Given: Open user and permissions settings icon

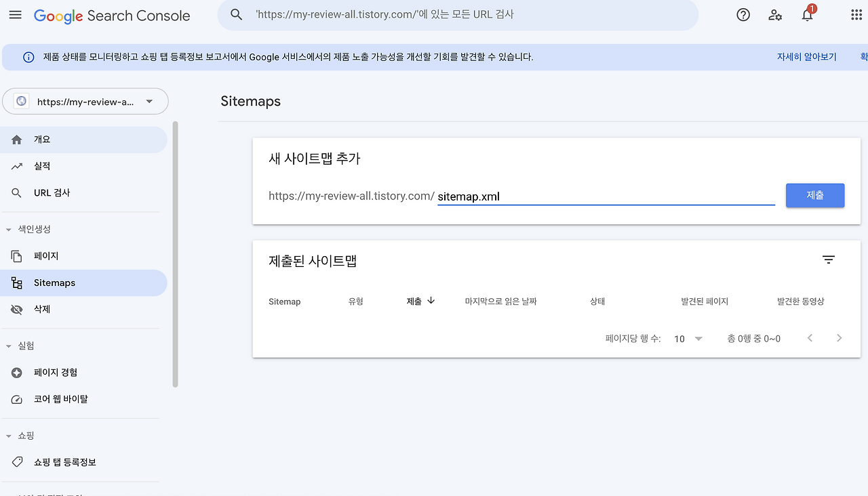Looking at the screenshot, I should tap(775, 14).
